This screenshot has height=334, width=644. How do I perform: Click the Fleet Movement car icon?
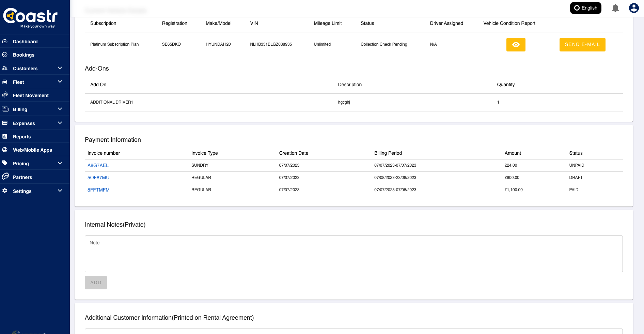coord(5,95)
